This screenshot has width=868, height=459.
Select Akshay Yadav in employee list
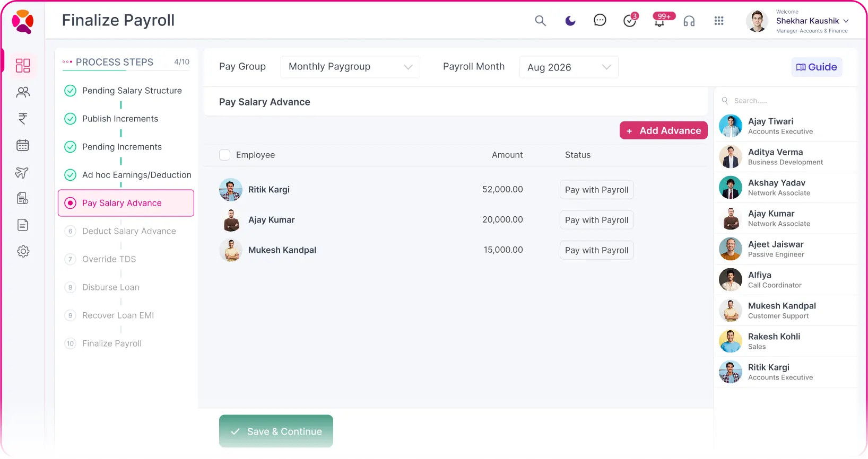tap(786, 188)
